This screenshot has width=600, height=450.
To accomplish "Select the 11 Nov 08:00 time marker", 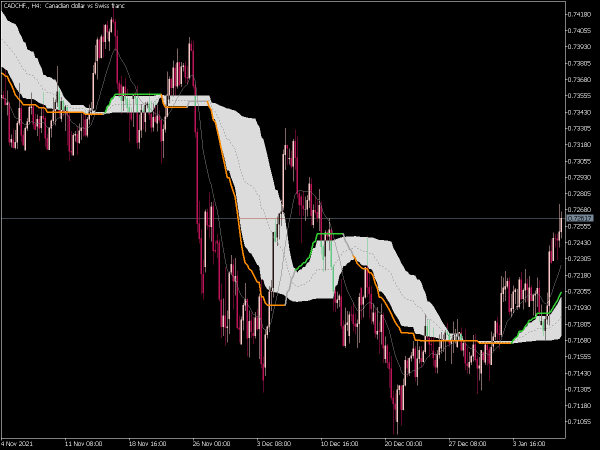I will tap(84, 441).
